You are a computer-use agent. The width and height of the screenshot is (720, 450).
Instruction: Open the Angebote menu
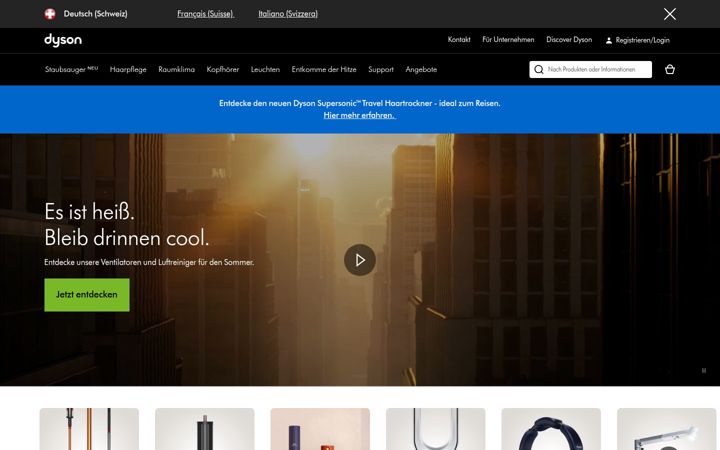pos(421,69)
